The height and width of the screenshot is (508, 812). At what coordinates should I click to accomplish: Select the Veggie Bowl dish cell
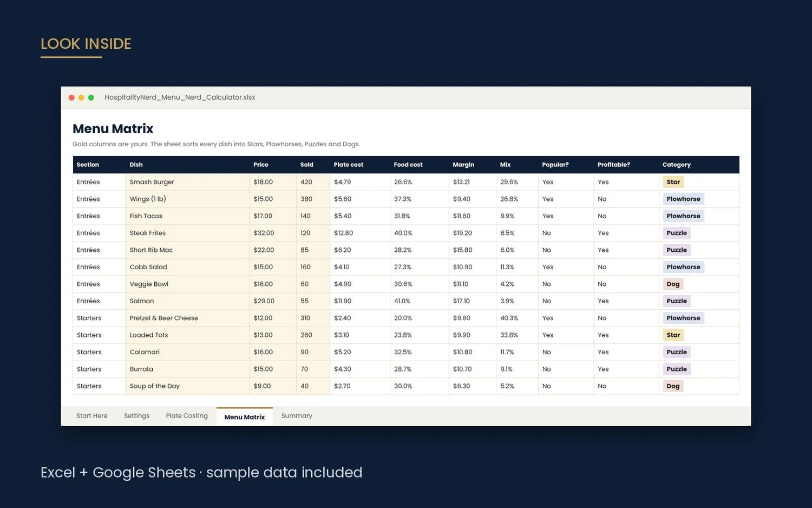pos(187,284)
